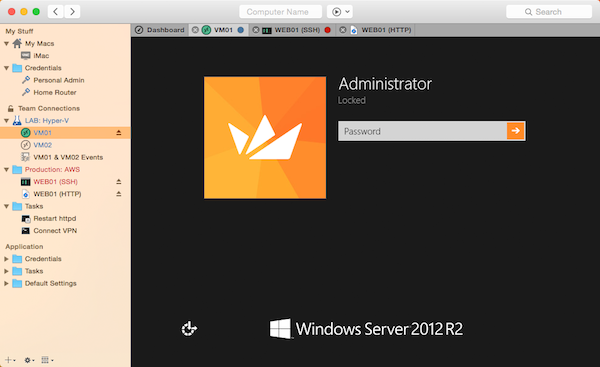The image size is (600, 367).
Task: Close the WEB01 (SSH) tab
Action: pyautogui.click(x=256, y=30)
